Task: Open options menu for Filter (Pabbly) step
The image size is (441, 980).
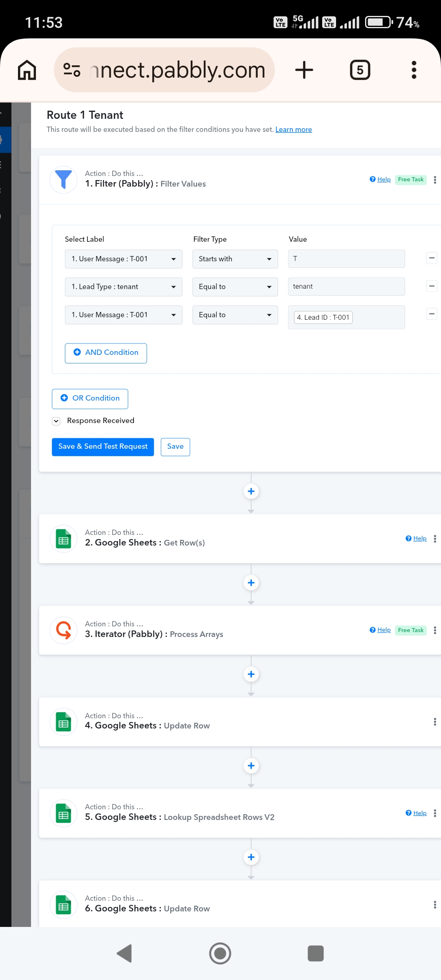Action: pyautogui.click(x=435, y=180)
